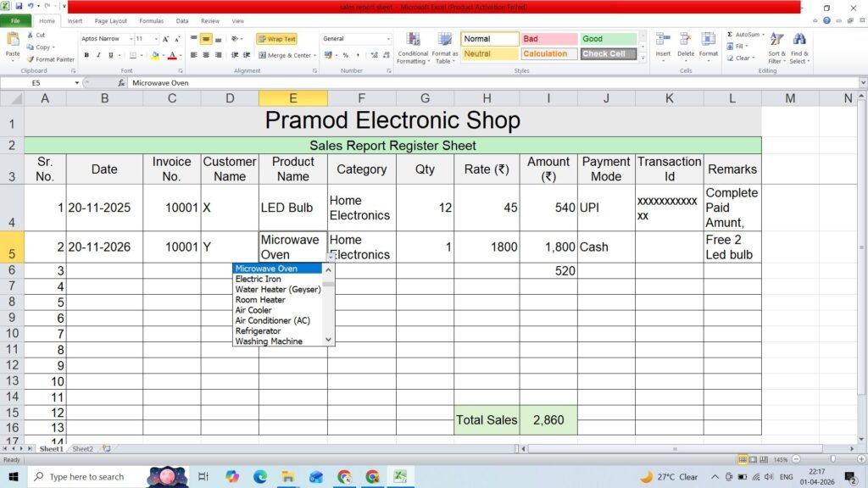Screen dimensions: 868x488
Task: Increase font size with Grow Font icon
Action: click(165, 39)
